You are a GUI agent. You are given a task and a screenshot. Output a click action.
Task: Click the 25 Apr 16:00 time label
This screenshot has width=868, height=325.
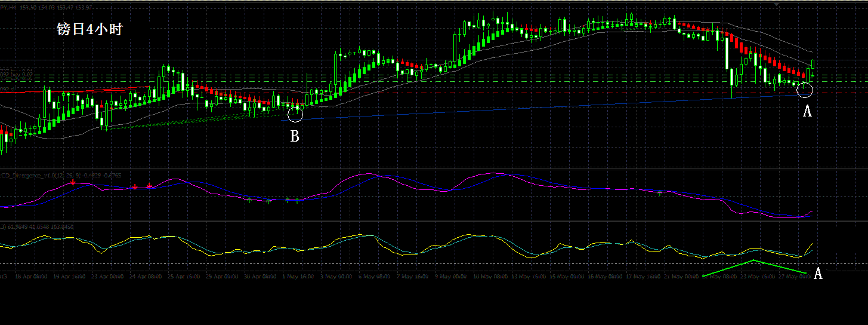point(184,276)
